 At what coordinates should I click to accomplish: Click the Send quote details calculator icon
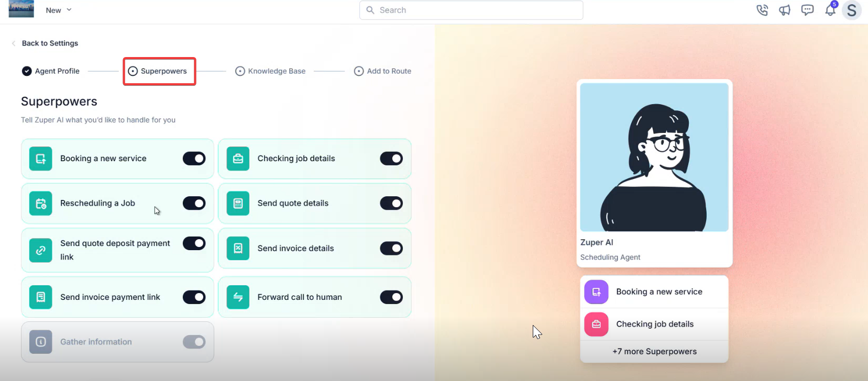tap(238, 204)
